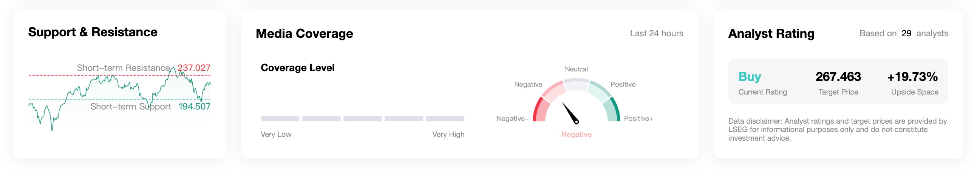Click the last Coverage Level bar segment
This screenshot has width=980, height=180.
(x=445, y=119)
